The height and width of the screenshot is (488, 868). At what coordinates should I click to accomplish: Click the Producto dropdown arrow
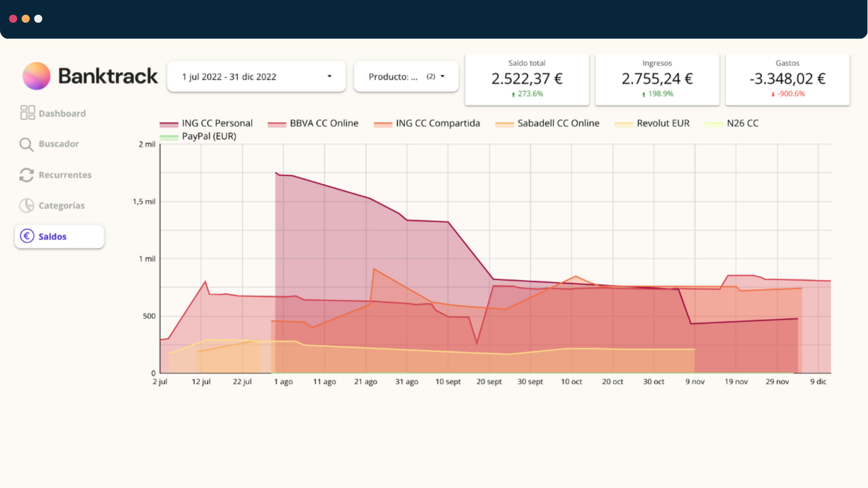[x=442, y=76]
